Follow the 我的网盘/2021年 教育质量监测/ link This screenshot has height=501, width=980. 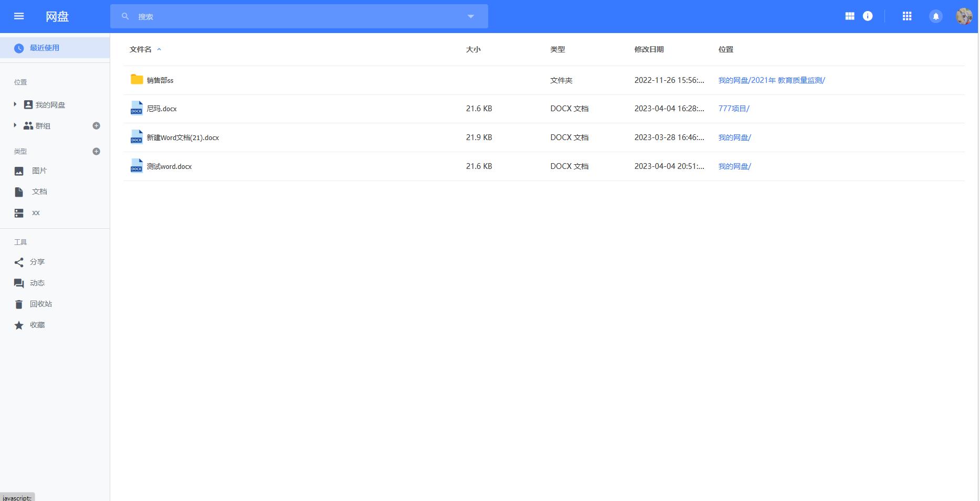tap(771, 80)
